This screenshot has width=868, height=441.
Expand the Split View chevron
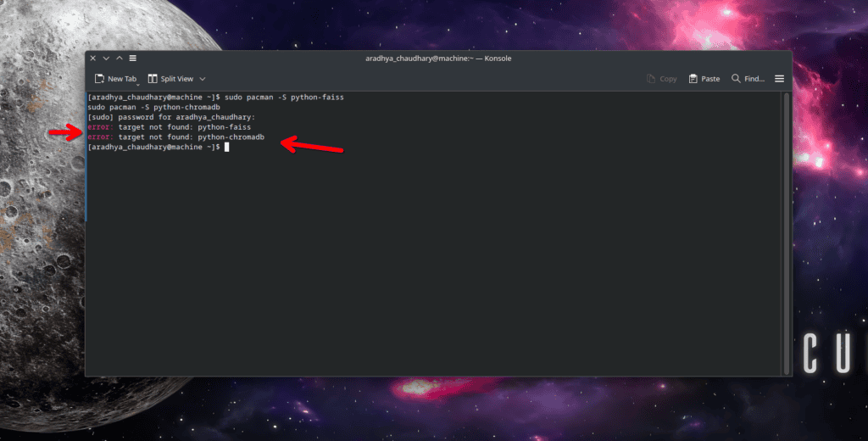[x=202, y=79]
